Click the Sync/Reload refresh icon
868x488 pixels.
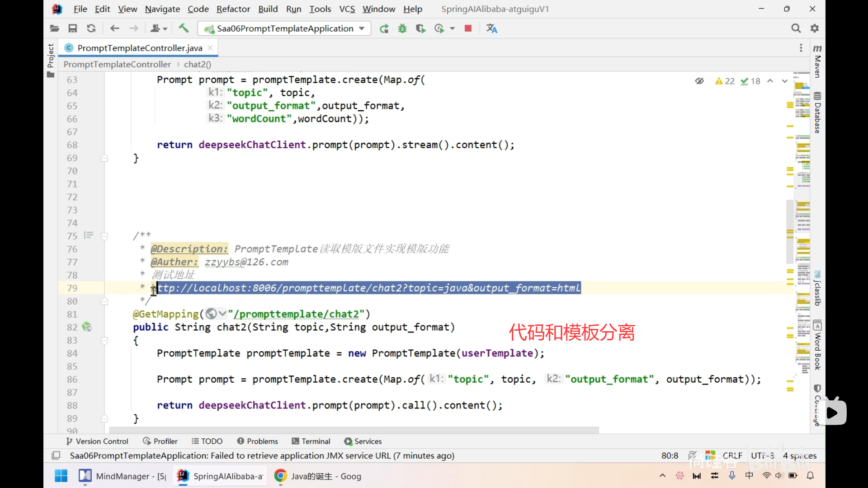[91, 28]
